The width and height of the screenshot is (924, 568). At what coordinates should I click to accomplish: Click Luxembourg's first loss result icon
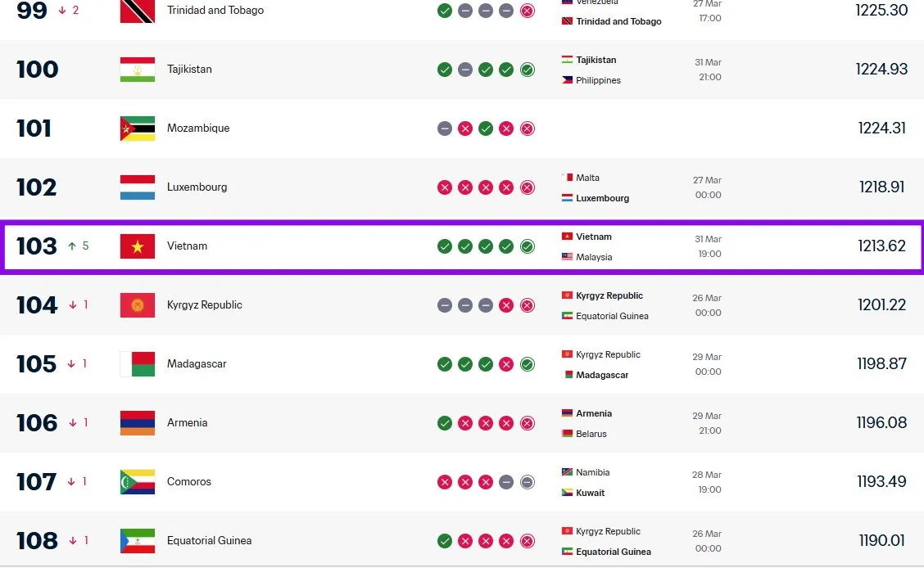(x=445, y=187)
